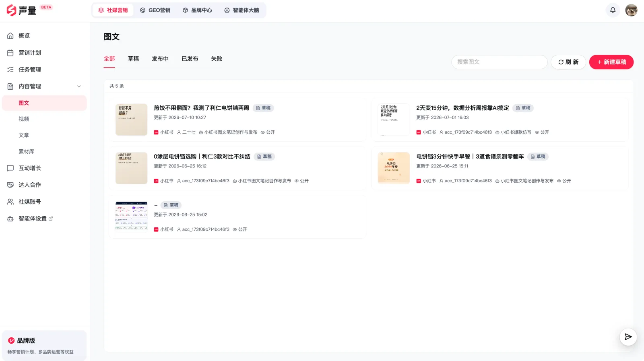The height and width of the screenshot is (361, 644).
Task: Switch to the GEO营销 top tab
Action: pyautogui.click(x=155, y=10)
